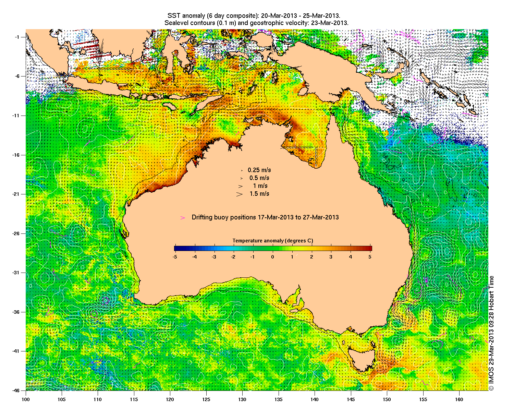
Task: Click the latitude axis label '-6'
Action: coord(17,76)
